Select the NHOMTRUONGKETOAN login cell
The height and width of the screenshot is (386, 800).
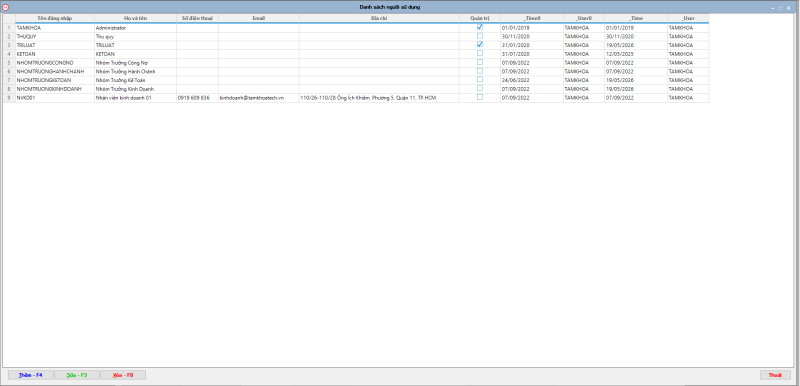pos(55,81)
